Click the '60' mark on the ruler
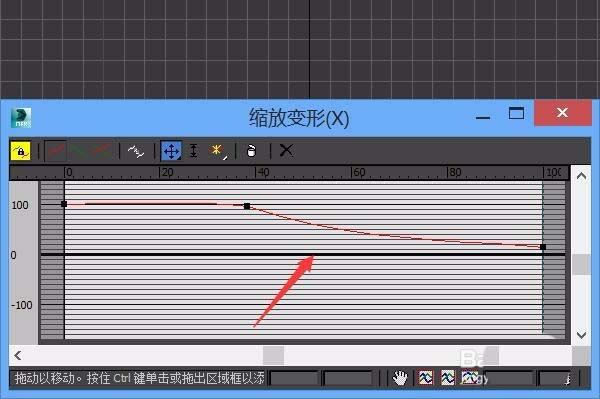600x399 pixels. point(359,172)
